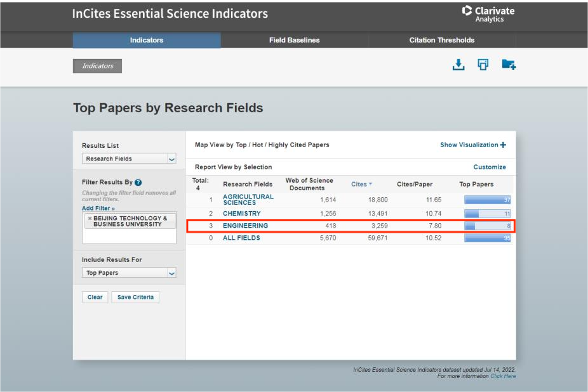Viewport: 588px width, 392px height.
Task: Click the Clarivate Analytics logo
Action: (x=491, y=13)
